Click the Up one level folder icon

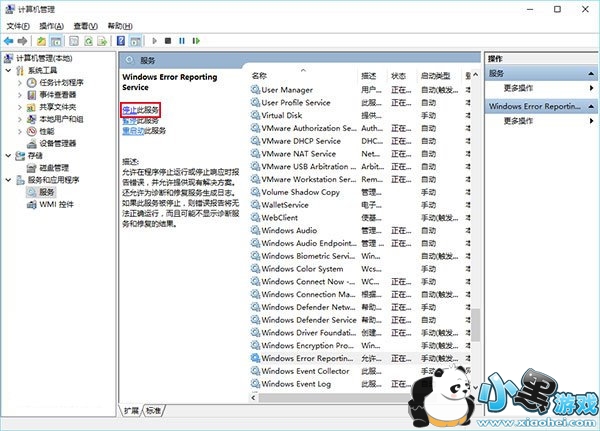pyautogui.click(x=41, y=41)
